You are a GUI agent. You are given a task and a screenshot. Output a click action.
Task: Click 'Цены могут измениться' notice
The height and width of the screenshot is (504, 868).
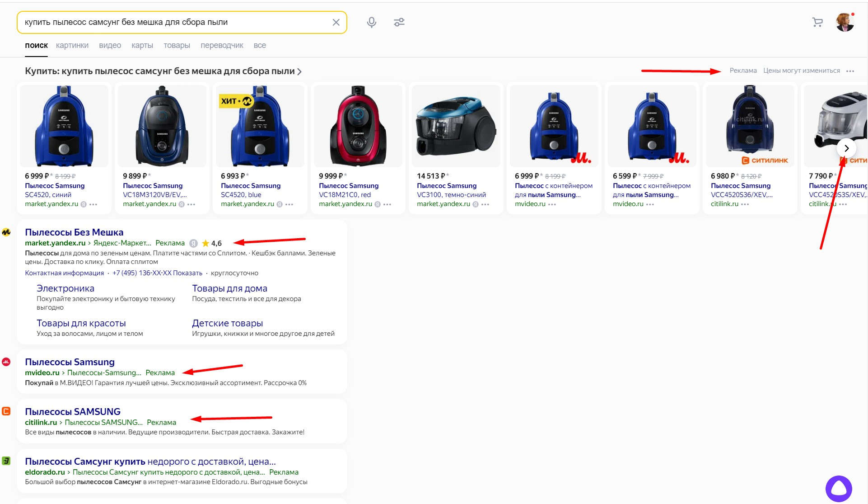coord(802,71)
